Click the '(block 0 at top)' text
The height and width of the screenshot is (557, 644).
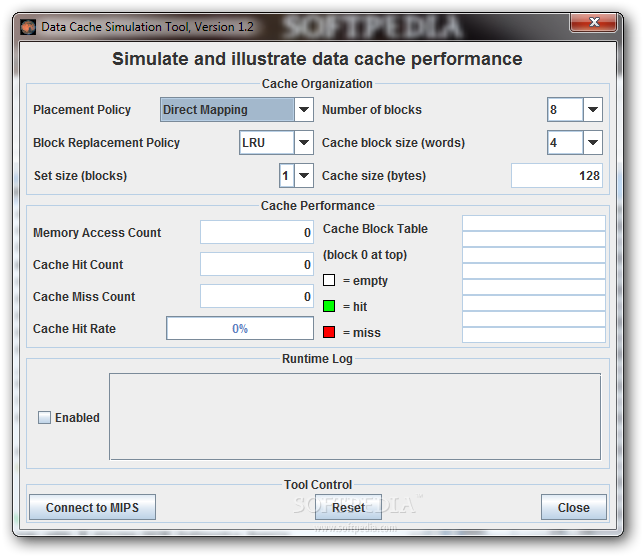365,255
